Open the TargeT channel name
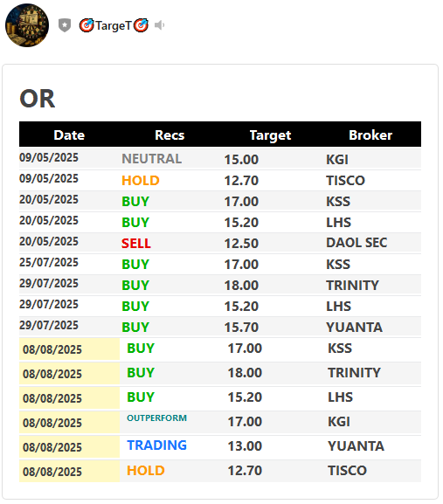Viewport: 443px width, 504px height. pos(114,25)
